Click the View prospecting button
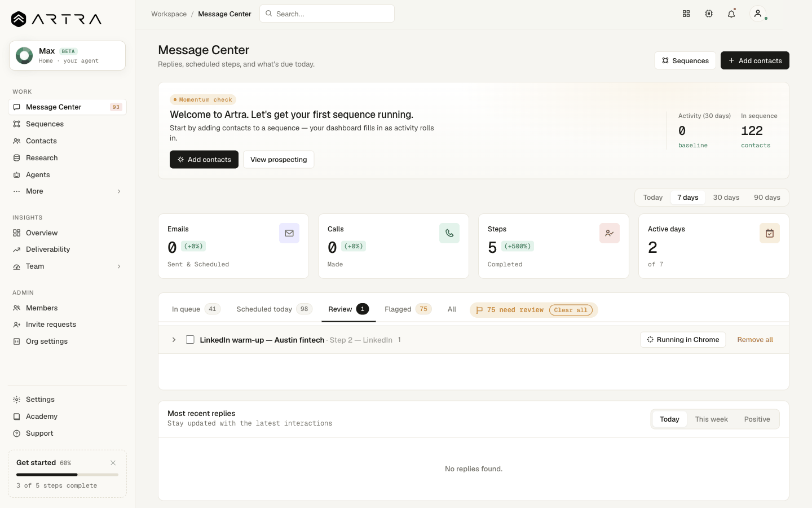 pyautogui.click(x=279, y=160)
